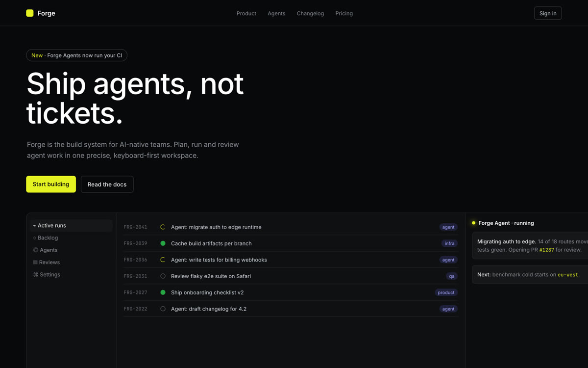
Task: Click the Backlog diamond icon
Action: pyautogui.click(x=35, y=238)
